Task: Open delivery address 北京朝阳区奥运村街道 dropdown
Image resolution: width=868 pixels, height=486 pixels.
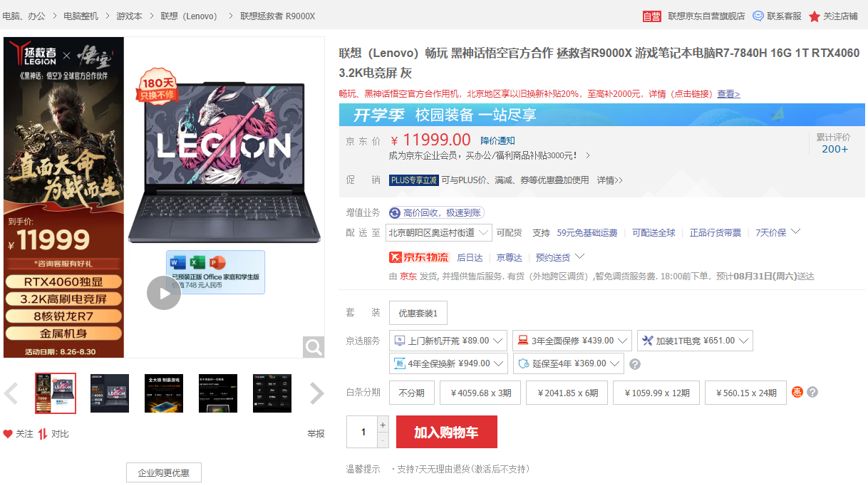Action: coord(439,232)
